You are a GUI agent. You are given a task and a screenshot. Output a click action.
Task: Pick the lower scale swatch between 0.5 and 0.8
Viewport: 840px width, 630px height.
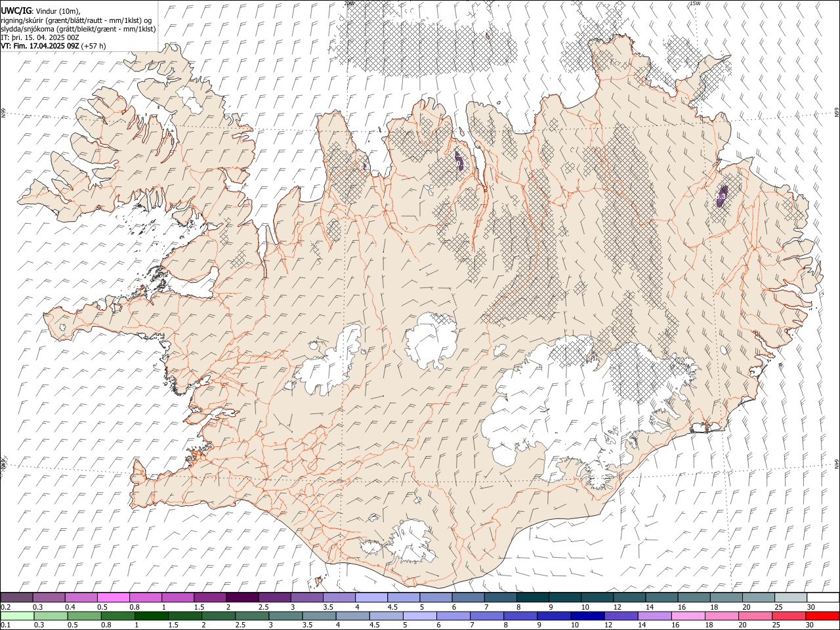point(84,616)
